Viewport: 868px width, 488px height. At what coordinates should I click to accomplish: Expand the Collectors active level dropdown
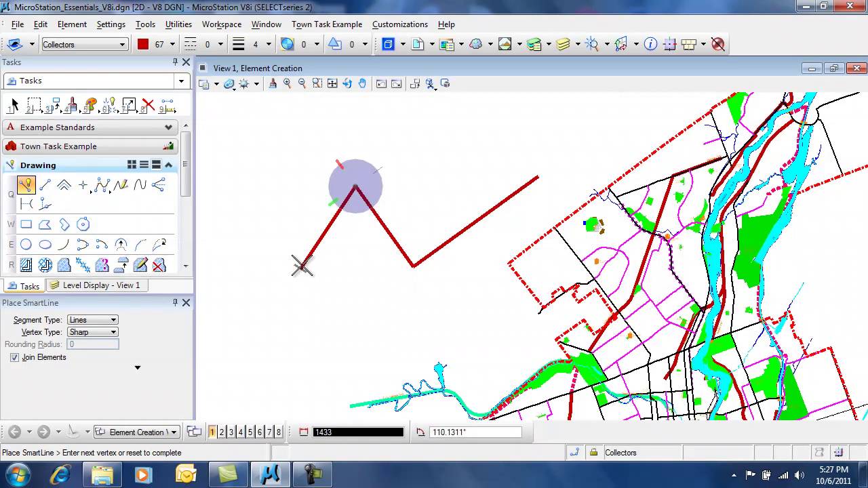point(123,45)
